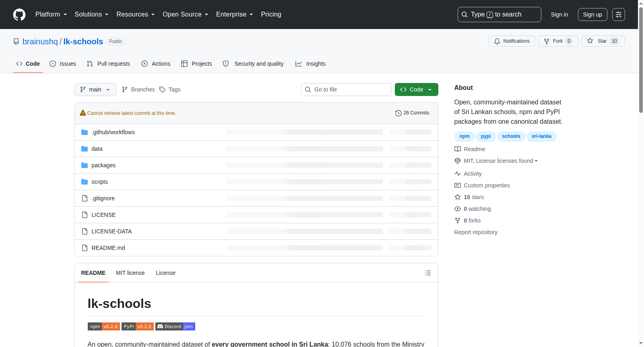Switch to the Issues tab
The width and height of the screenshot is (644, 347).
point(63,64)
